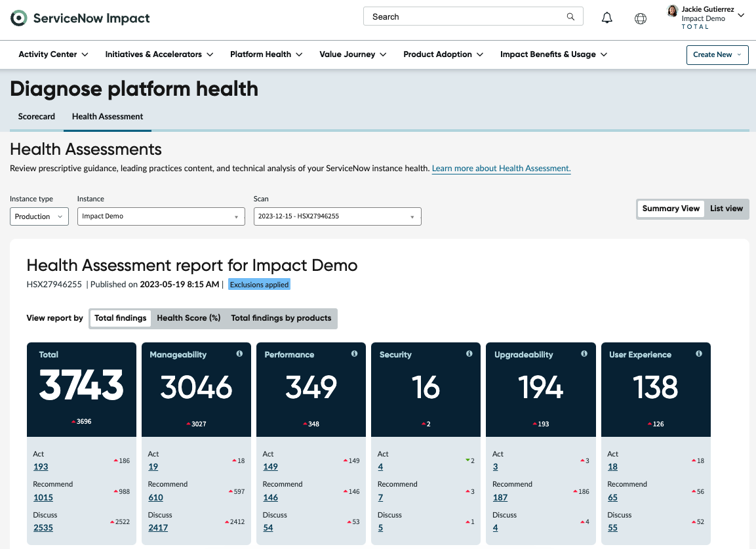
Task: Expand the Activity Center menu
Action: [53, 54]
